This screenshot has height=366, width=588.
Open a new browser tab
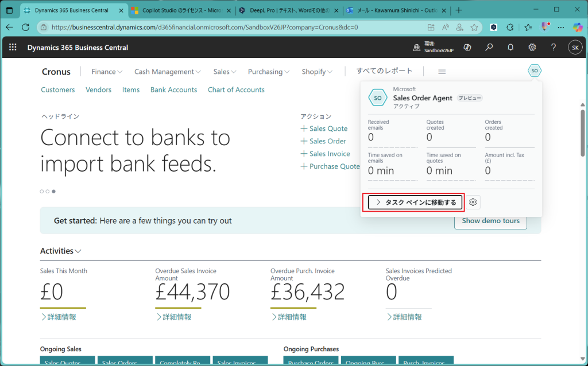459,10
